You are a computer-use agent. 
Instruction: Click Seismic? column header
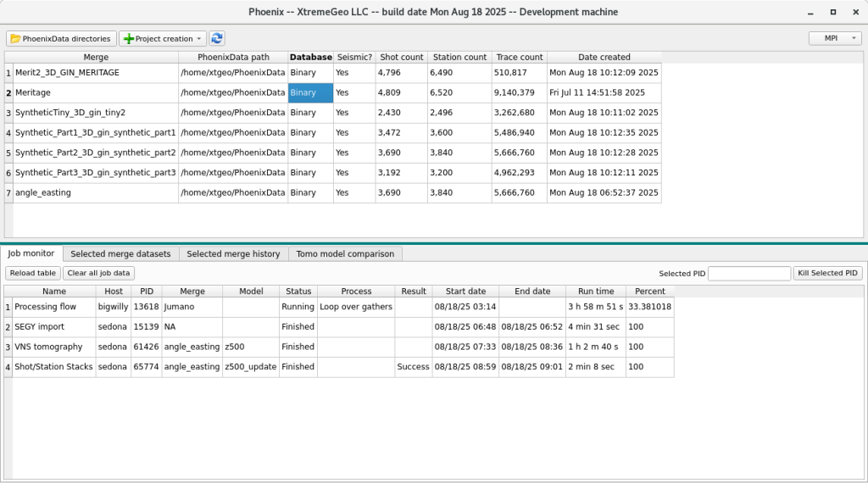pos(354,57)
